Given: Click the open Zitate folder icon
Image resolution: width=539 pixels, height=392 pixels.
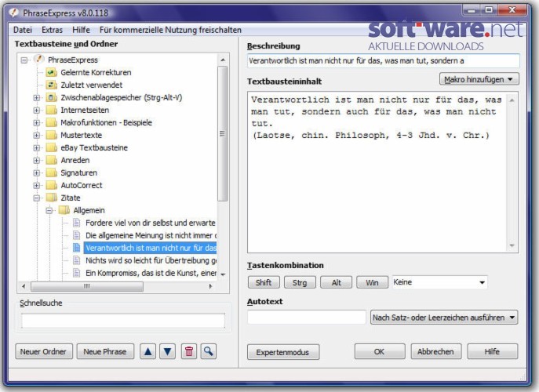Looking at the screenshot, I should point(52,198).
